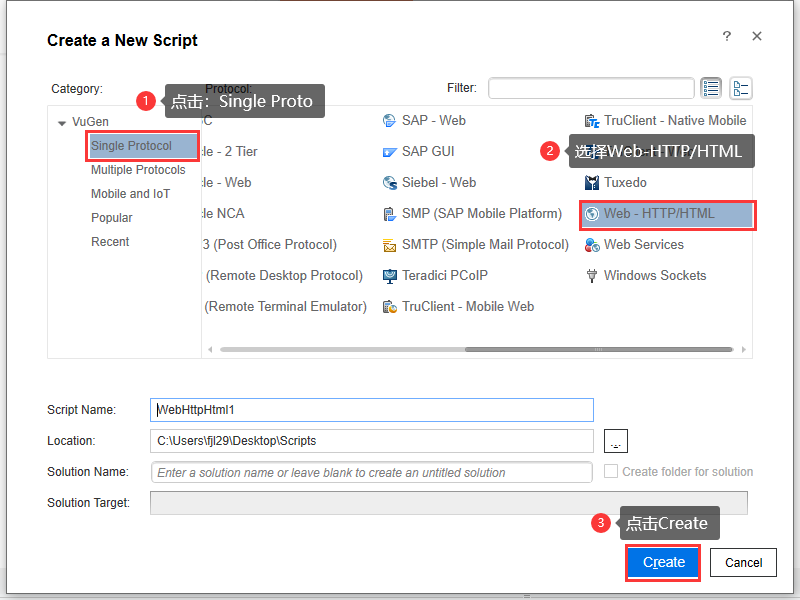Enable Create folder for solution checkbox

[612, 472]
